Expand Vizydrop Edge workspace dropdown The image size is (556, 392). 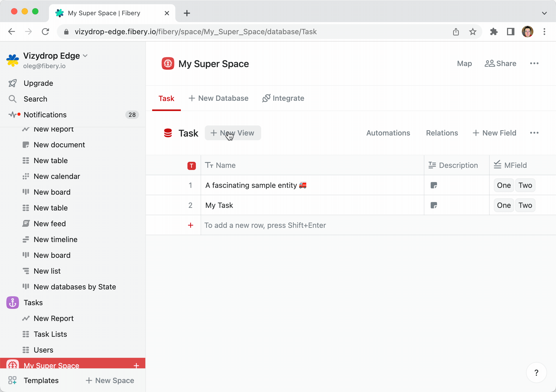coord(85,56)
